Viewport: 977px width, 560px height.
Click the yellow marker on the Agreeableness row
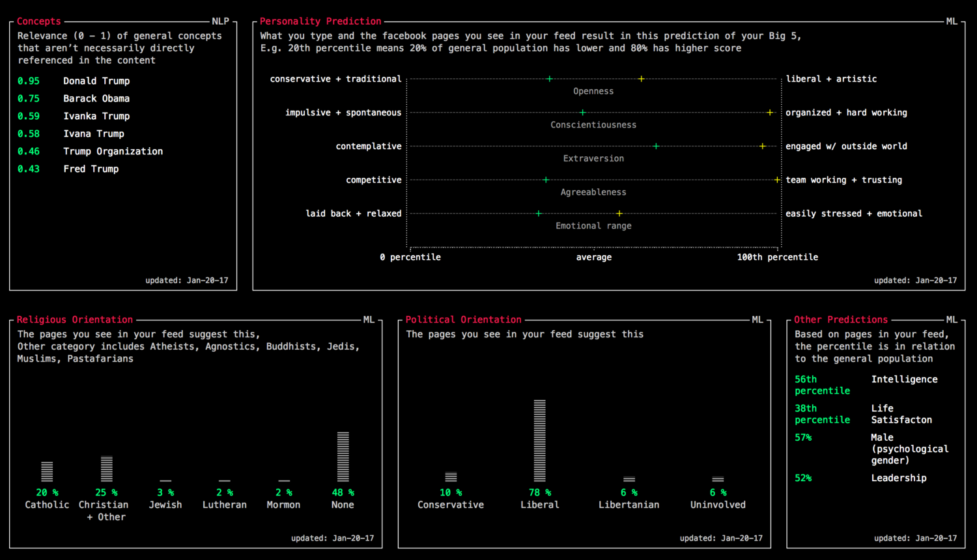click(777, 180)
